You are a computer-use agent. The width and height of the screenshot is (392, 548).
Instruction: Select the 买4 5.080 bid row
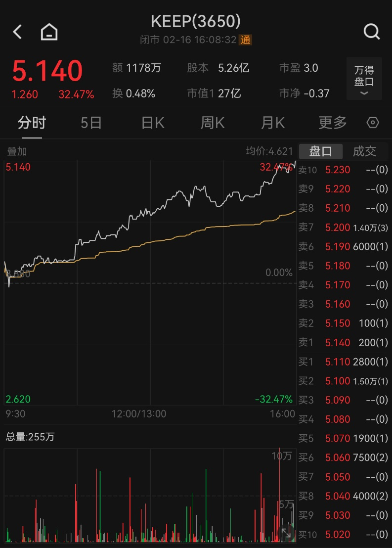coord(343,419)
